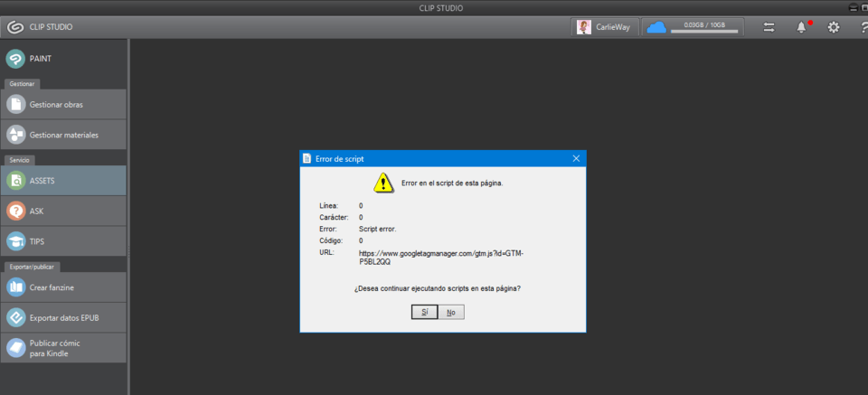Click the CLIP STUDIO logo
Image resolution: width=868 pixels, height=395 pixels.
39,27
